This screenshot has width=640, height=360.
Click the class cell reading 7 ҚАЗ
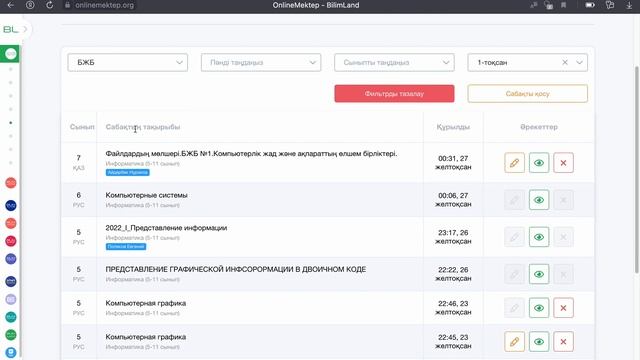point(78,162)
